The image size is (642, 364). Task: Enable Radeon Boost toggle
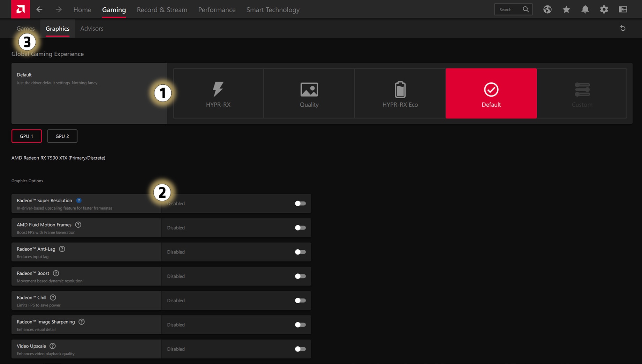[x=300, y=276]
